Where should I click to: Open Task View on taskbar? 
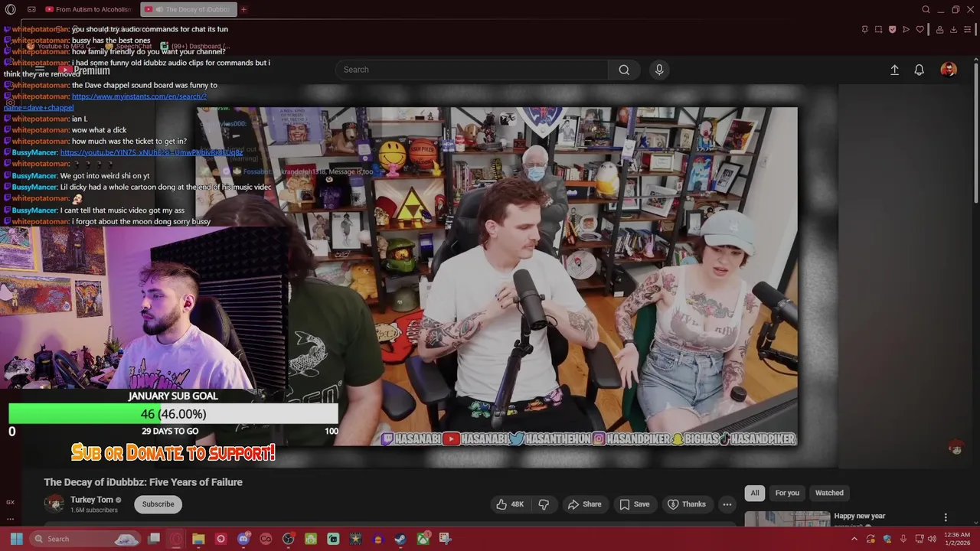point(154,539)
